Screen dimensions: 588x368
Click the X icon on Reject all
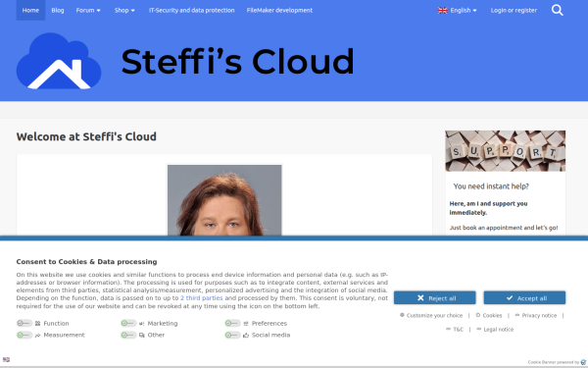coord(420,297)
